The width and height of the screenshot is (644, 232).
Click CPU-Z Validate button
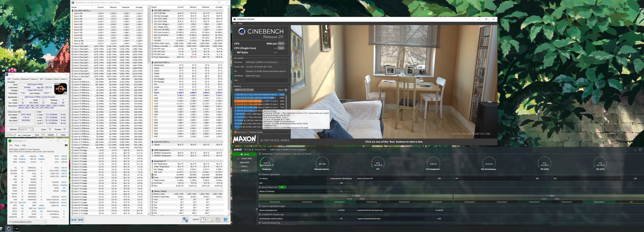50,135
